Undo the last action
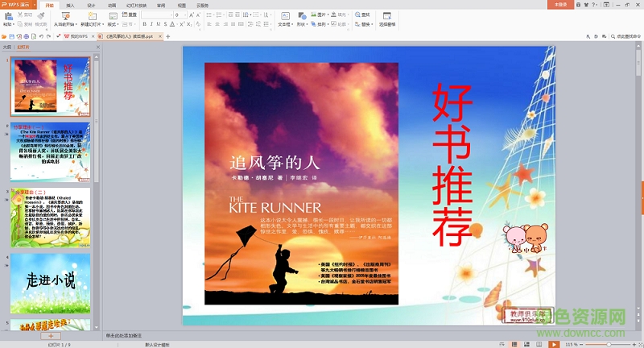 [41, 36]
